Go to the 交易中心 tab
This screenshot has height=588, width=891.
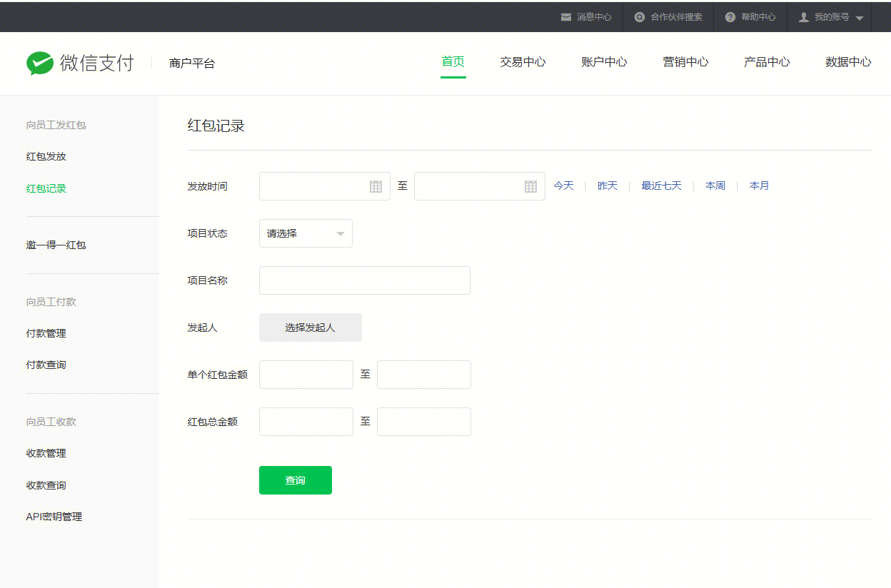(x=523, y=62)
